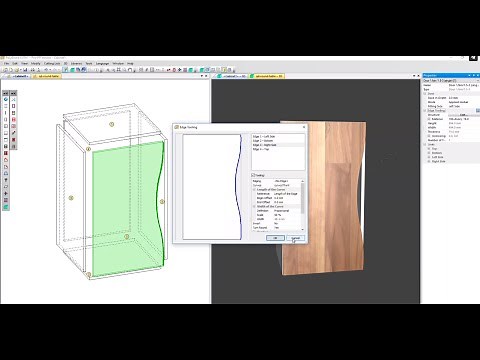Click the scroll-down arrow in tooling properties list

pos(302,229)
